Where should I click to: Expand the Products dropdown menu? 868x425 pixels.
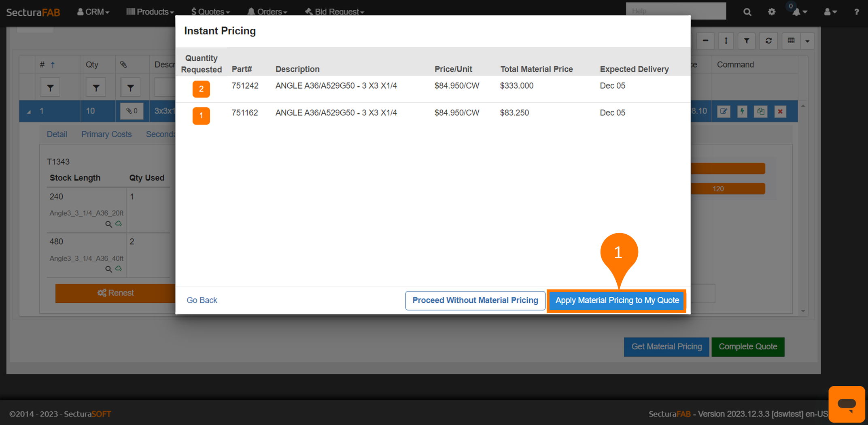[150, 12]
